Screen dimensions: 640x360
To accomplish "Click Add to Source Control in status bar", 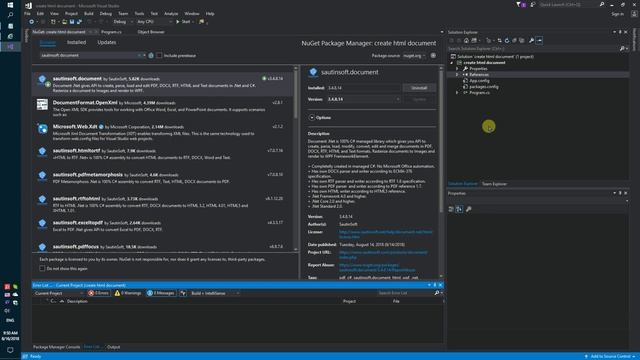I will [610, 356].
